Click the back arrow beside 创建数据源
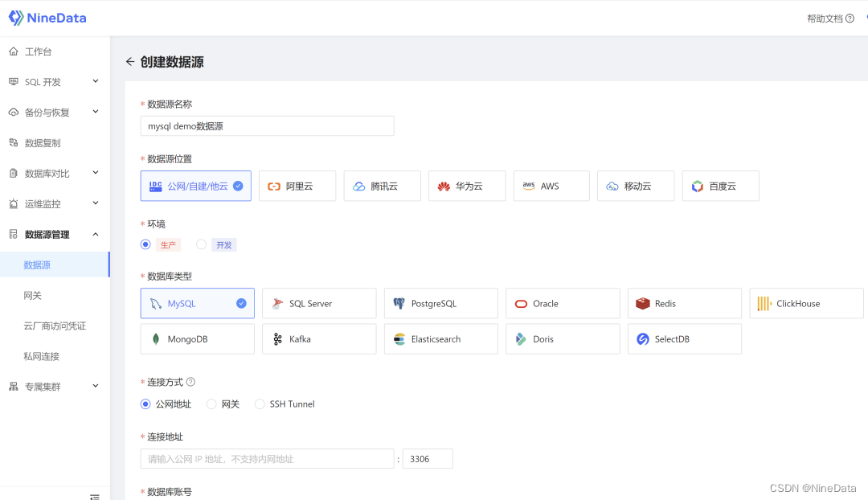The image size is (868, 500). click(130, 61)
